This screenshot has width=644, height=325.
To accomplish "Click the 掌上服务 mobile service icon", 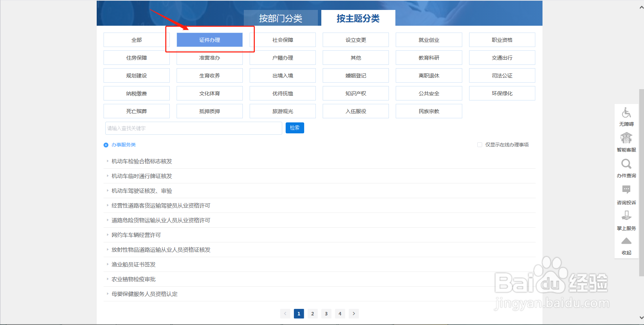I will coord(627,215).
